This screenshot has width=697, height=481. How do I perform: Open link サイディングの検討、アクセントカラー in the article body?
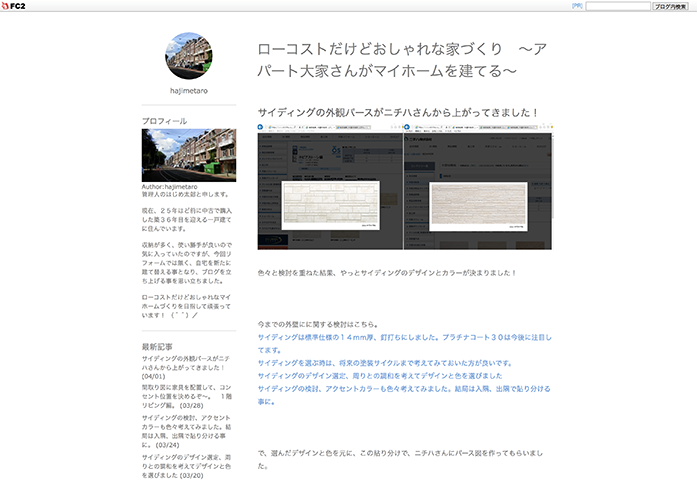(404, 395)
